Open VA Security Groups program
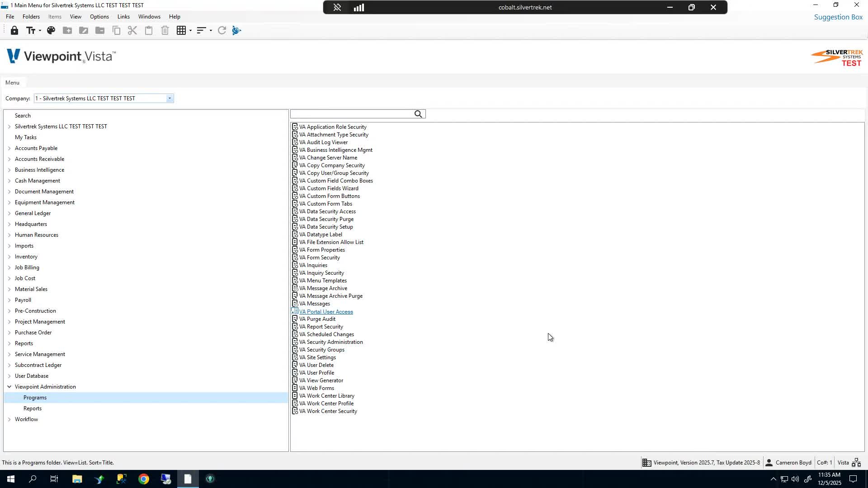This screenshot has width=868, height=488. [321, 350]
